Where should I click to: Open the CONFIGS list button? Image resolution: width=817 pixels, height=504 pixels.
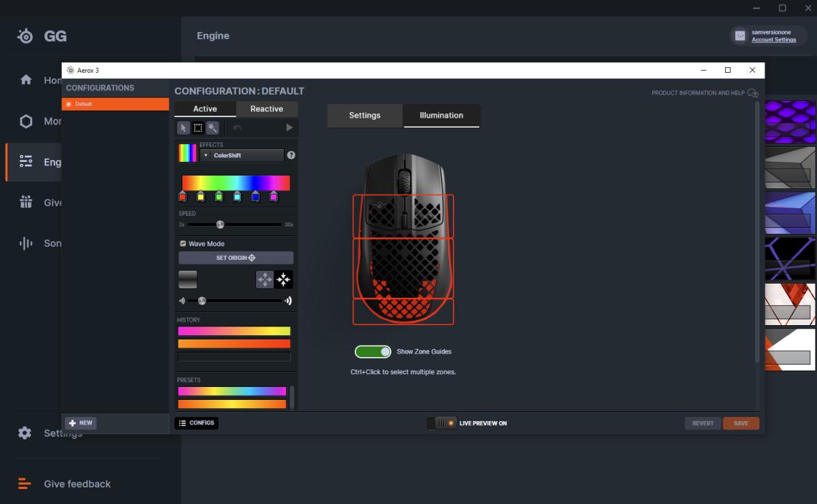pos(196,423)
